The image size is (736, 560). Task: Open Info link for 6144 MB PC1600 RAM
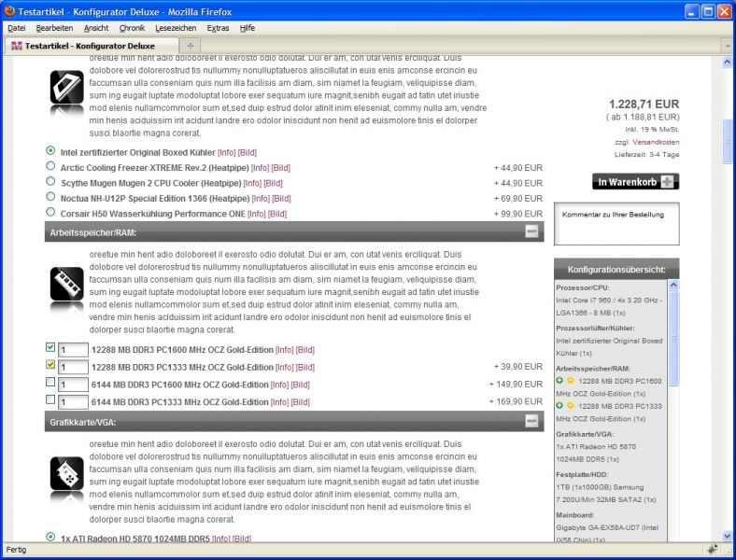tap(279, 385)
